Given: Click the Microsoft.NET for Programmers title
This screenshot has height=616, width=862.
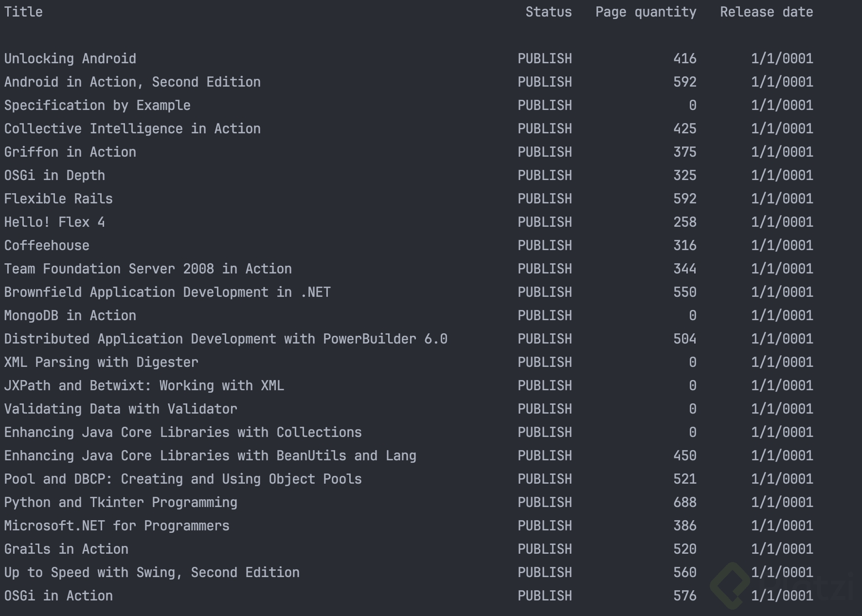Looking at the screenshot, I should (117, 526).
